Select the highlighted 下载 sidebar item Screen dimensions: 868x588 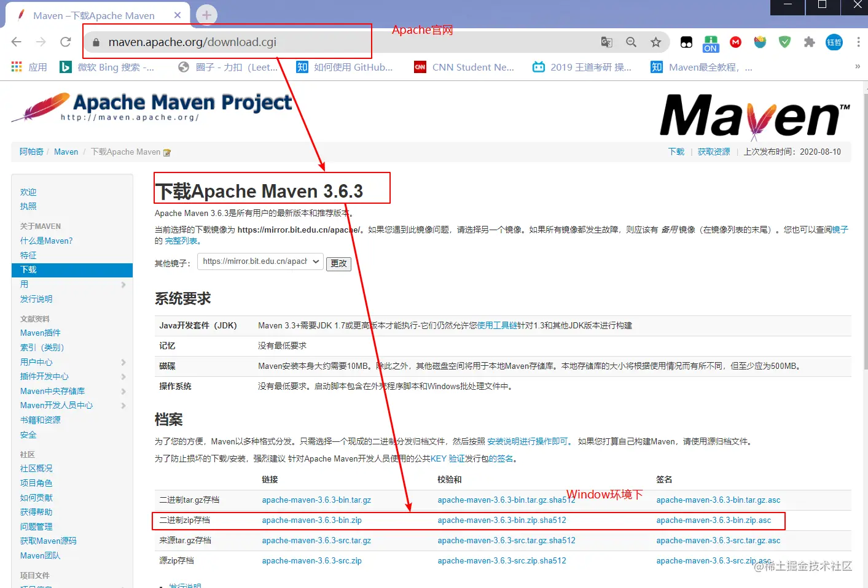(x=72, y=270)
